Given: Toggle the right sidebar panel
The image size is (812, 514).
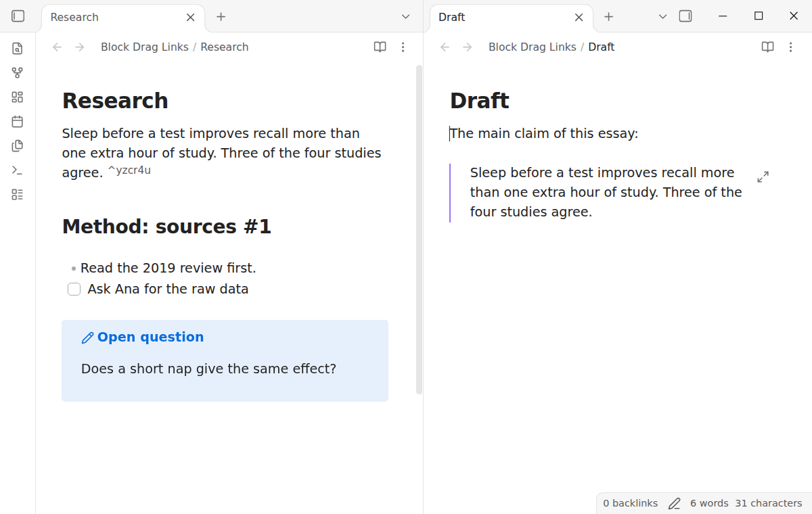Looking at the screenshot, I should click(685, 16).
